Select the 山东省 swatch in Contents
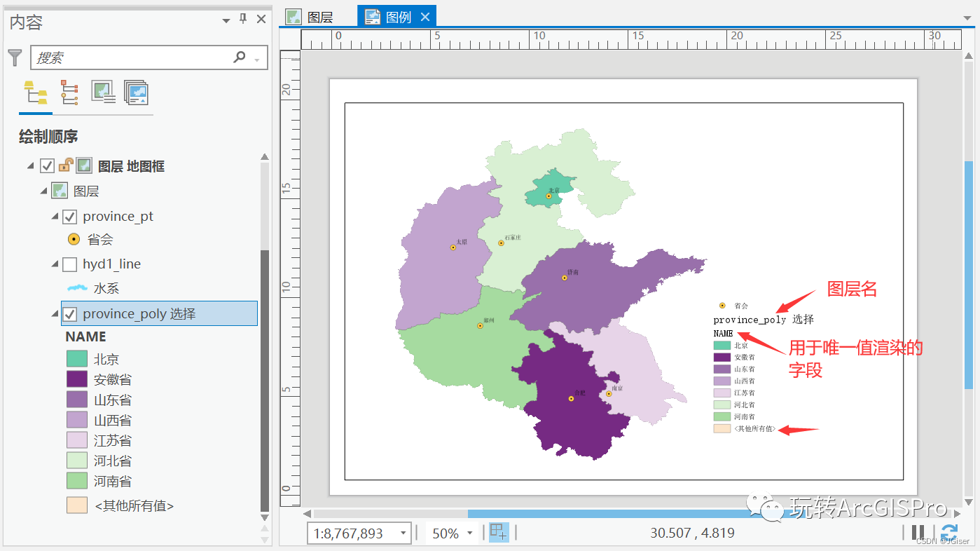The height and width of the screenshot is (551, 980). click(x=77, y=400)
